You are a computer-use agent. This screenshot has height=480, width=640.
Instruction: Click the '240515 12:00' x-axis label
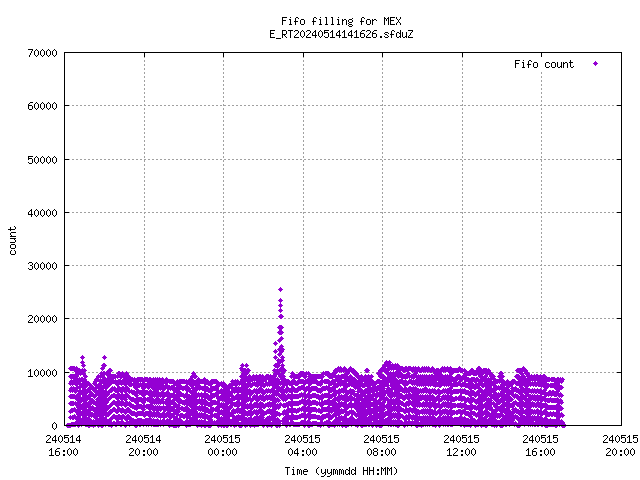pyautogui.click(x=462, y=446)
